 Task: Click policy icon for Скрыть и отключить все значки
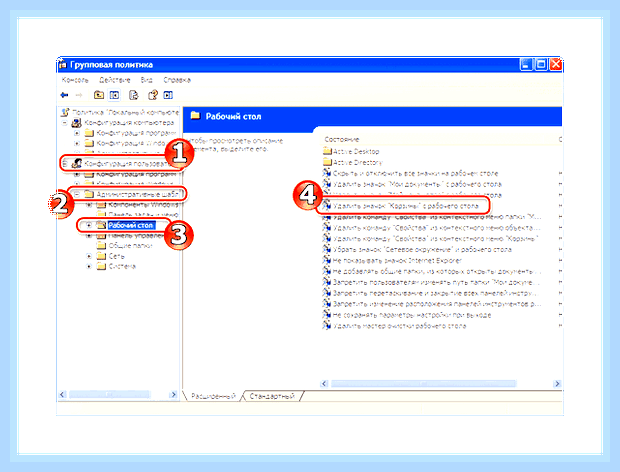coord(327,173)
